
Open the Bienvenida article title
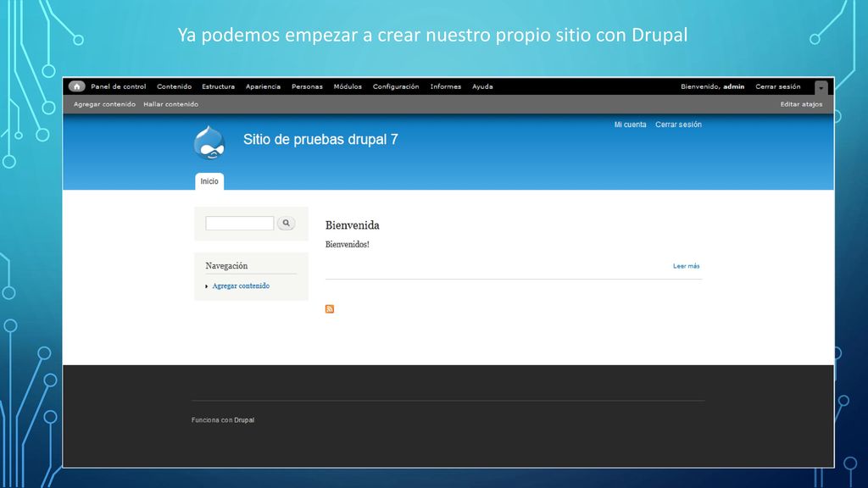click(x=352, y=225)
